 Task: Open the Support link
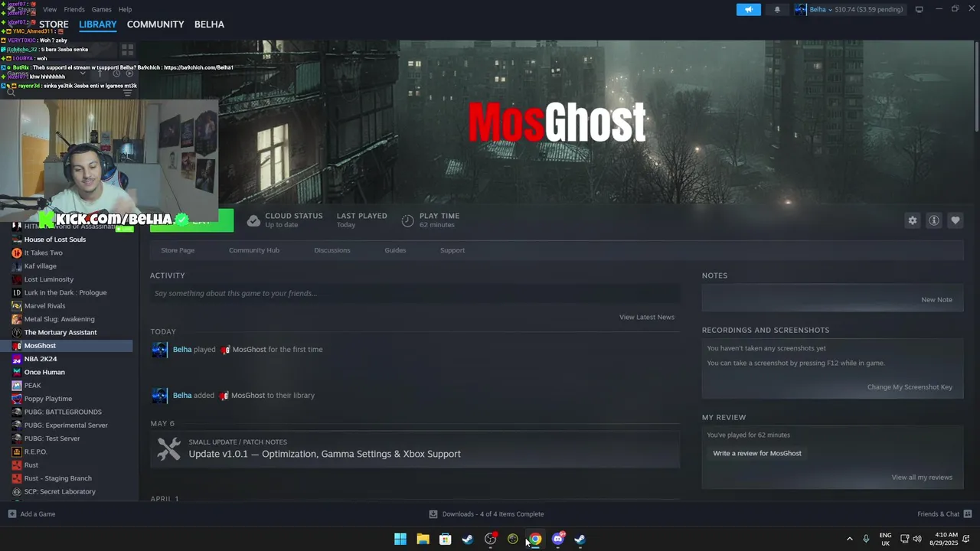tap(452, 250)
